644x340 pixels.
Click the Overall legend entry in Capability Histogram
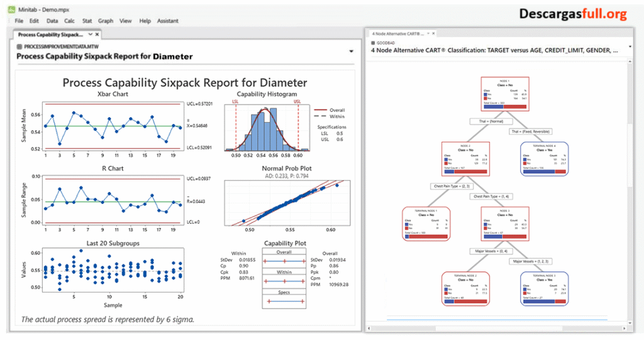pos(330,110)
